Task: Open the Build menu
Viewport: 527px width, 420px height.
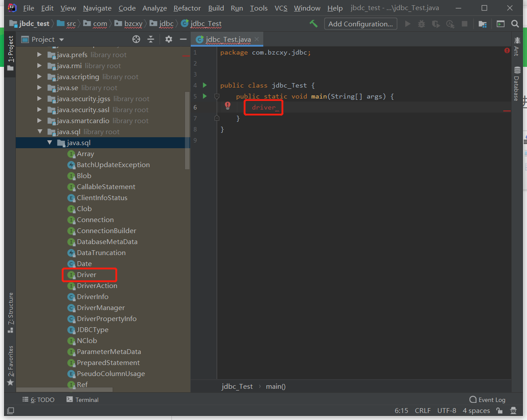Action: (216, 8)
